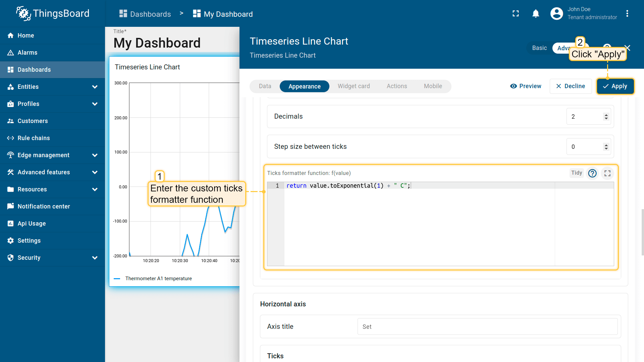Viewport: 644px width, 362px height.
Task: Open the three-dot menu in header
Action: (627, 14)
